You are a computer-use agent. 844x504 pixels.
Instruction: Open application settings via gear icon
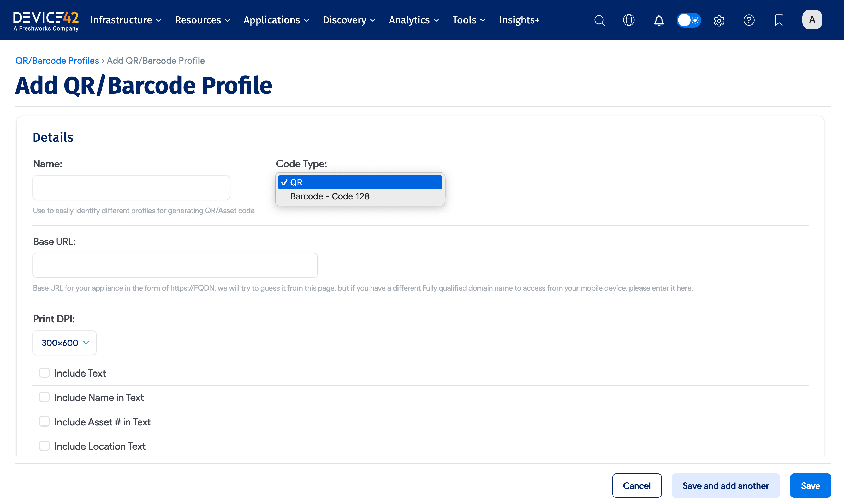click(719, 20)
